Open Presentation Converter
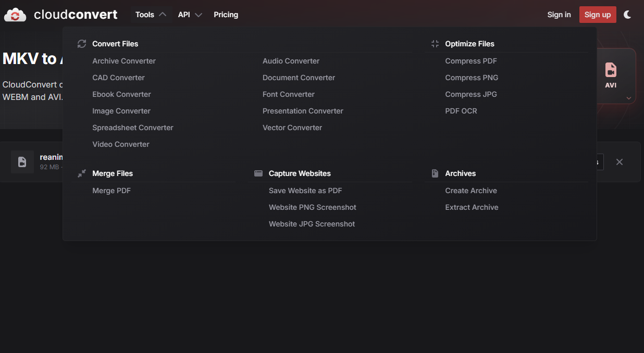Viewport: 644px width, 353px height. point(303,111)
